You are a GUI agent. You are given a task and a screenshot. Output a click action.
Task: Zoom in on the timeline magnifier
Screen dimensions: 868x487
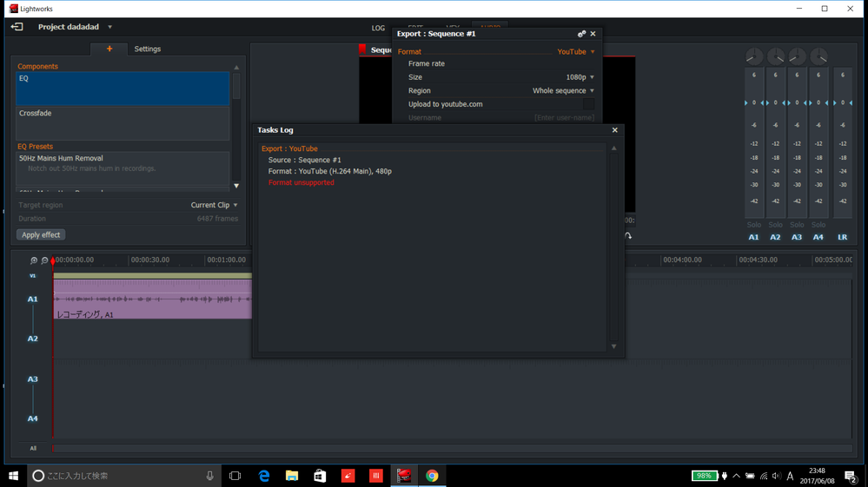[34, 260]
